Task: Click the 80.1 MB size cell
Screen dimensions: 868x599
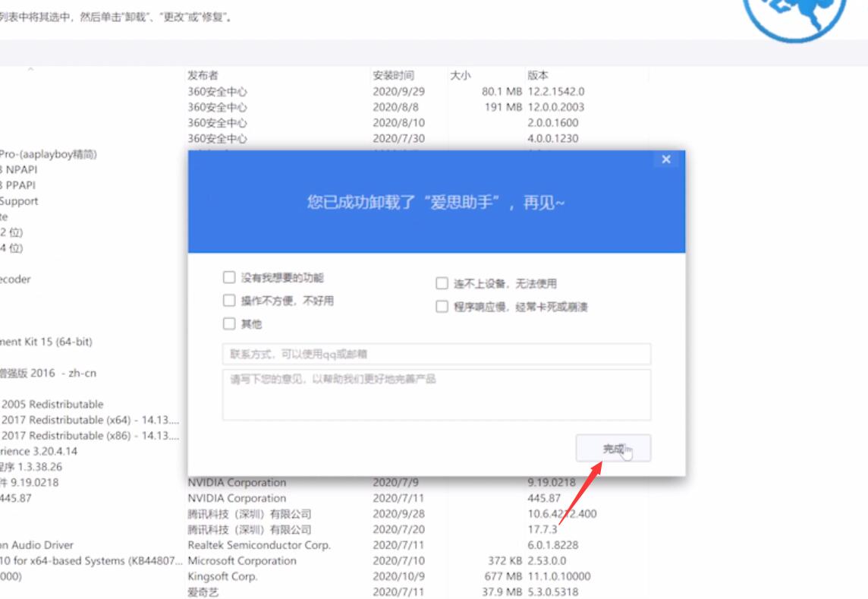Action: coord(502,91)
